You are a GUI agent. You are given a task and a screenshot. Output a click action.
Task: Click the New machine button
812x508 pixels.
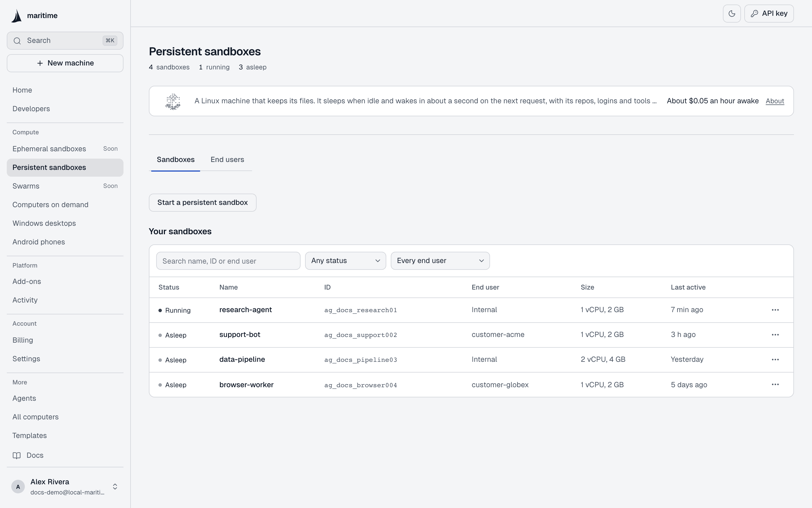(x=65, y=63)
